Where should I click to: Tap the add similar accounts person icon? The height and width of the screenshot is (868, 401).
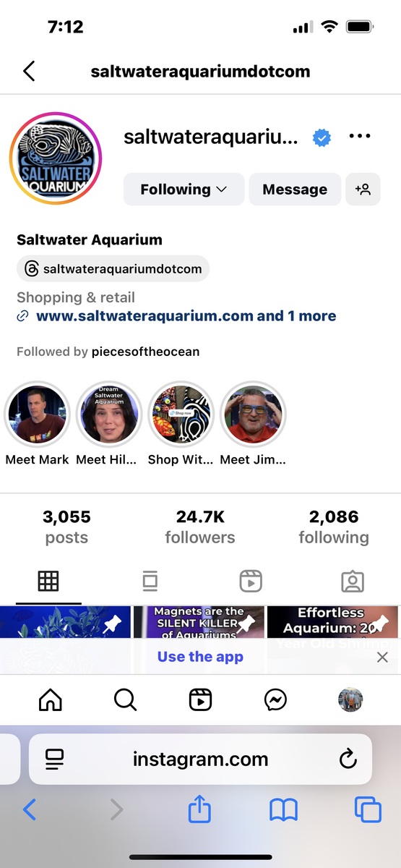363,190
